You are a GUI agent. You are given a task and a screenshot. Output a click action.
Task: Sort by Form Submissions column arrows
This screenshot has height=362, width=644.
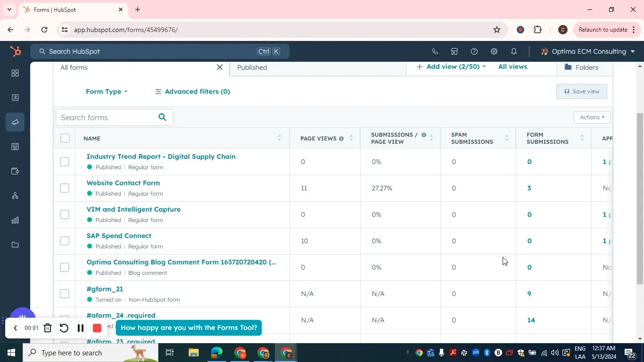click(582, 138)
